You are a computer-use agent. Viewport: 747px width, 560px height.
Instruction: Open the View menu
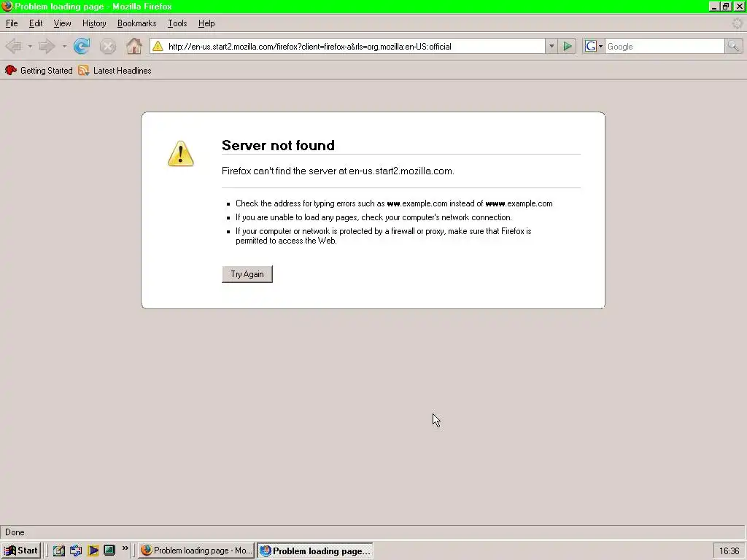coord(62,23)
